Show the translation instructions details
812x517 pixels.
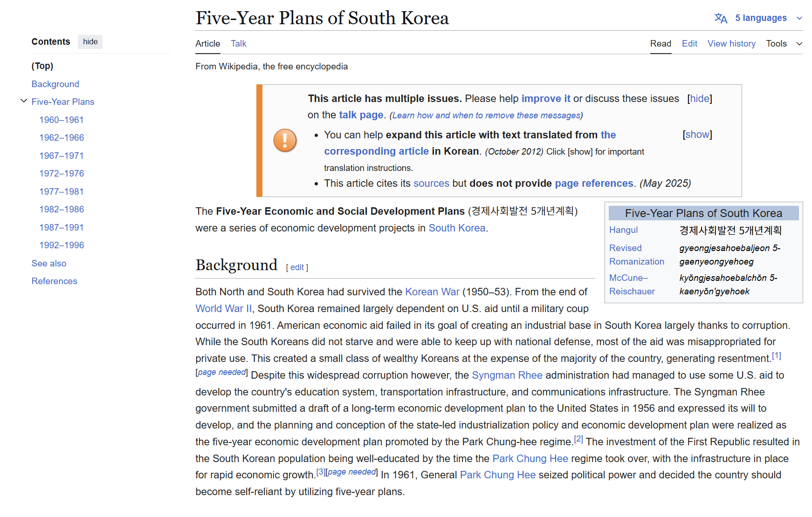point(697,135)
